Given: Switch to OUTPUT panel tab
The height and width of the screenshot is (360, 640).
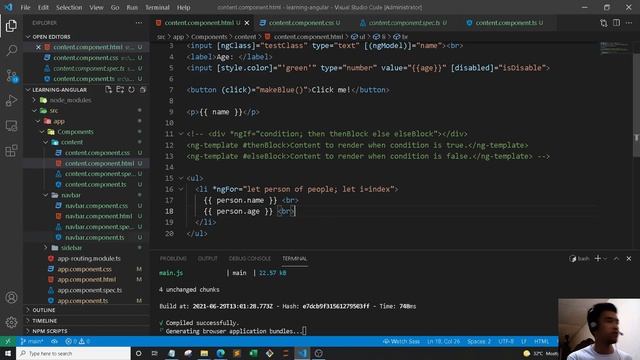Looking at the screenshot, I should pyautogui.click(x=207, y=259).
